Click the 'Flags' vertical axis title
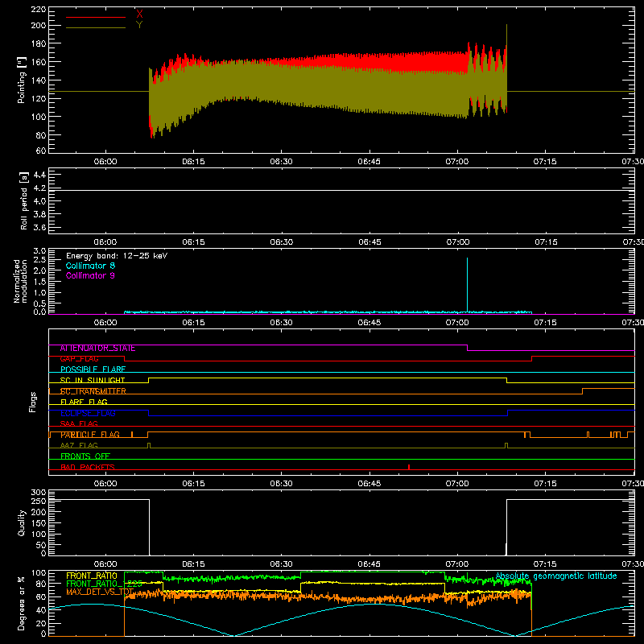Image resolution: width=644 pixels, height=644 pixels. pos(32,402)
